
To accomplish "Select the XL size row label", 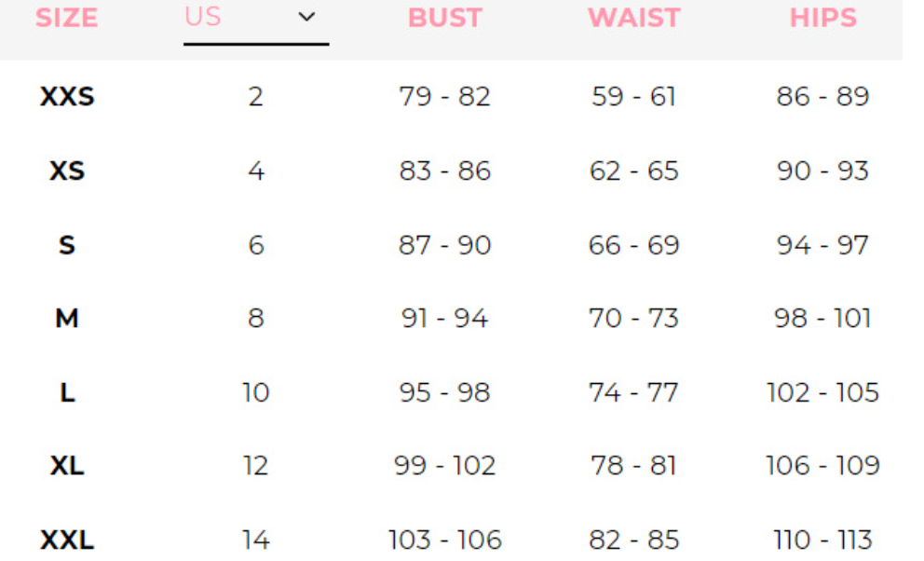I will tap(67, 466).
